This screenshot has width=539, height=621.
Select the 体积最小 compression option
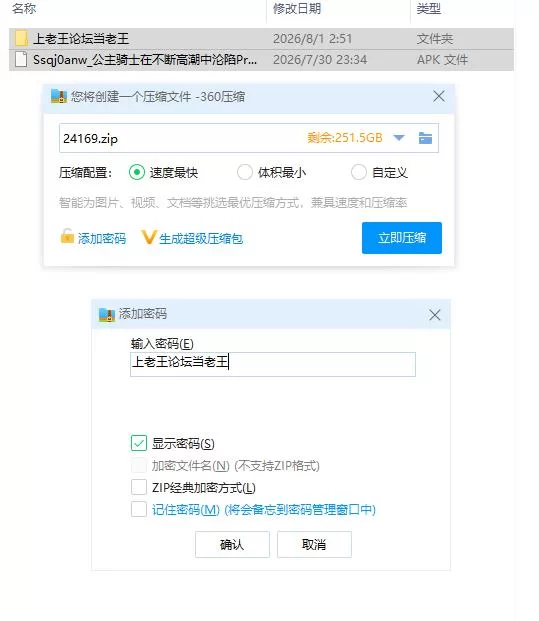[245, 172]
